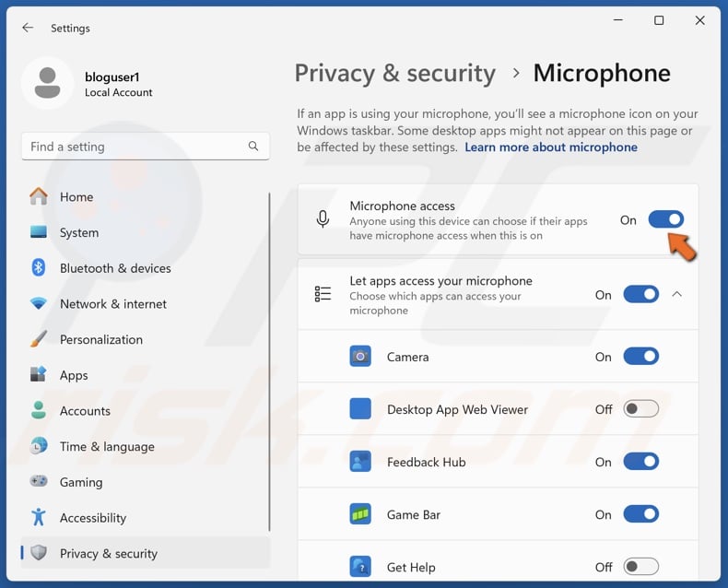Open Bluetooth & devices settings icon

39,268
